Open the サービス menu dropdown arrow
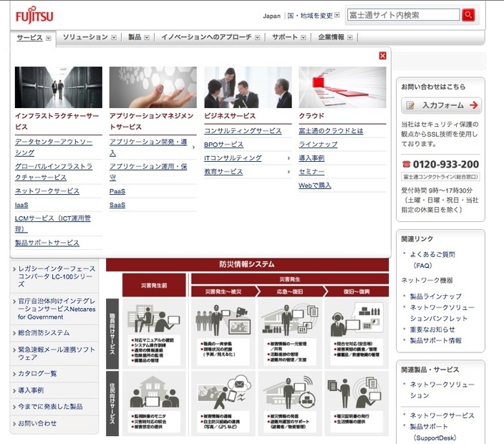 pos(49,38)
